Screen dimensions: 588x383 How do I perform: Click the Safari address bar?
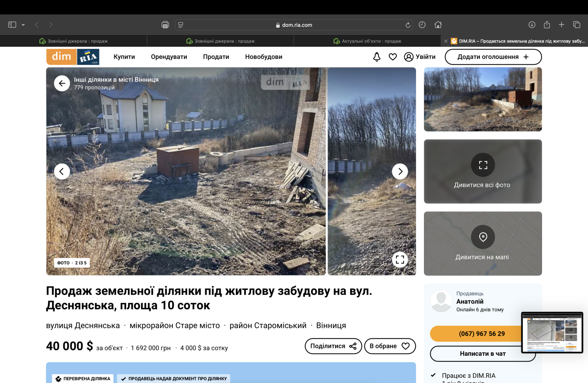[x=294, y=25]
